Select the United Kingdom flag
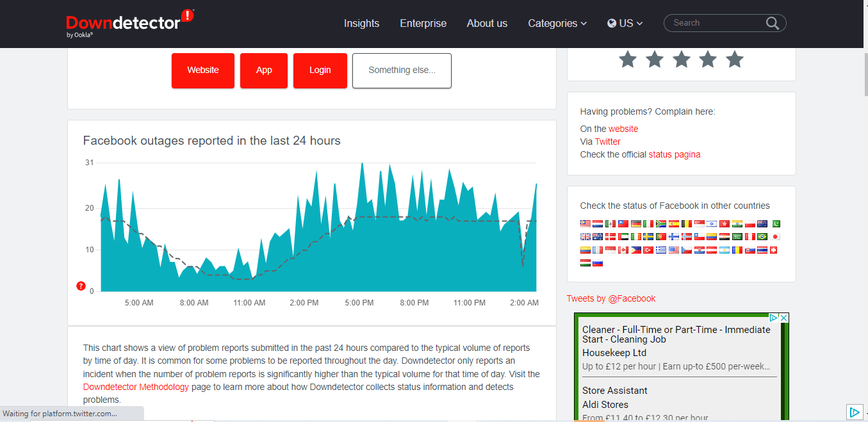The image size is (868, 422). (x=585, y=237)
